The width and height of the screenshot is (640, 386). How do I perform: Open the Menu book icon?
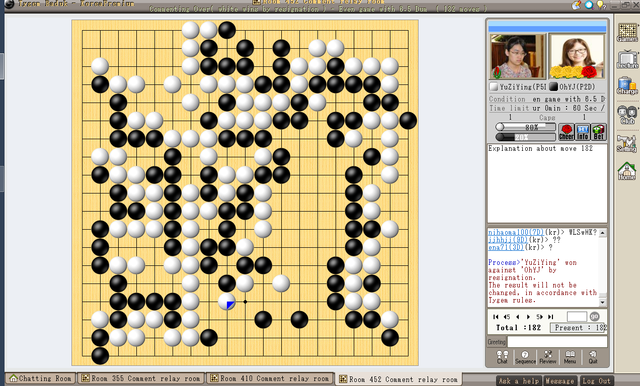pyautogui.click(x=570, y=357)
